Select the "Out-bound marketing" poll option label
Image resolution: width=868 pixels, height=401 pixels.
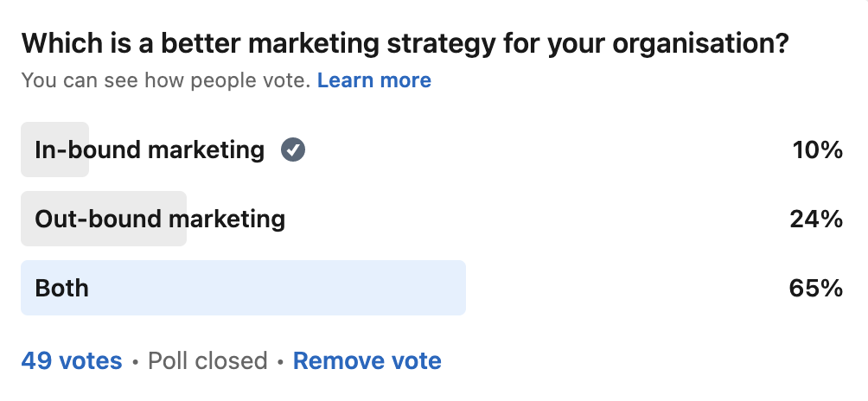pyautogui.click(x=160, y=219)
